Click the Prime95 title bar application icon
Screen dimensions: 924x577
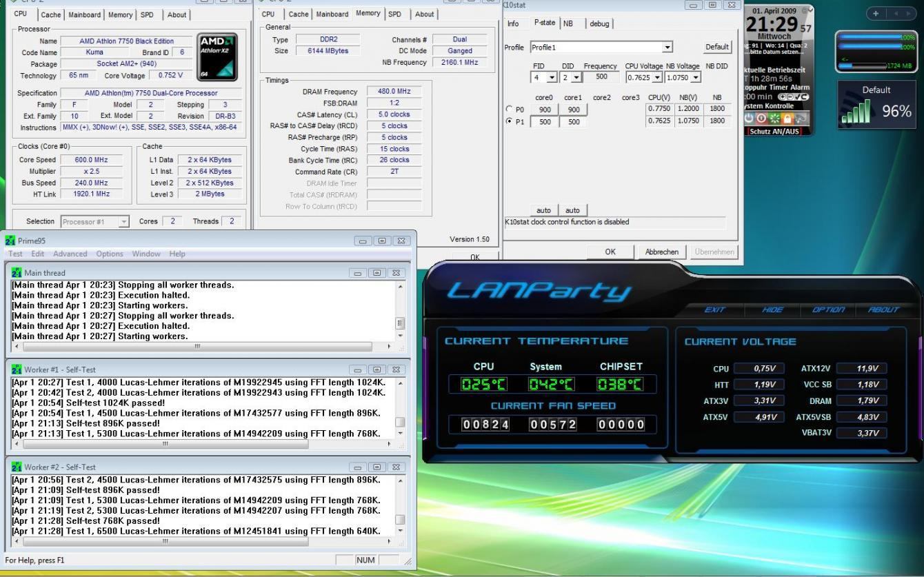click(9, 241)
